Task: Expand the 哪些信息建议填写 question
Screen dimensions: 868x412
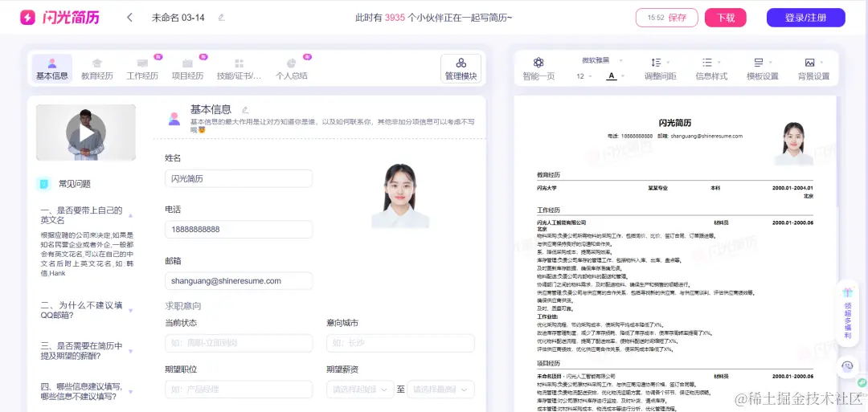Action: pos(131,392)
